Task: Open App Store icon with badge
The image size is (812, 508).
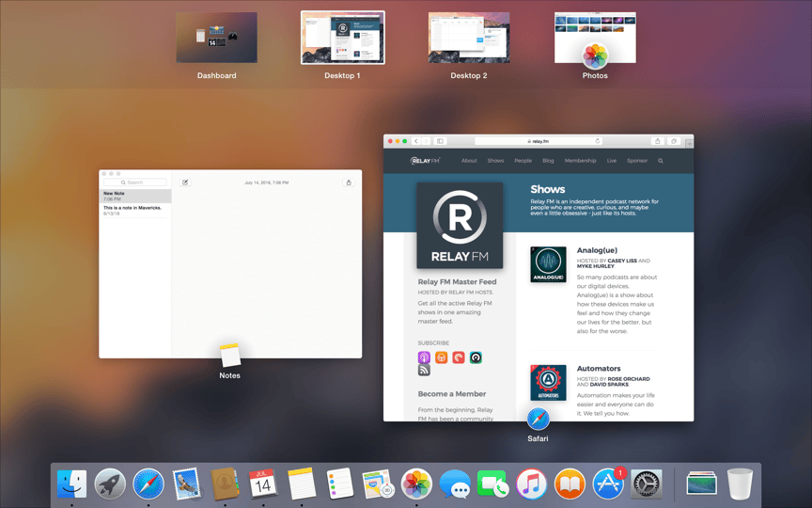Action: (609, 484)
